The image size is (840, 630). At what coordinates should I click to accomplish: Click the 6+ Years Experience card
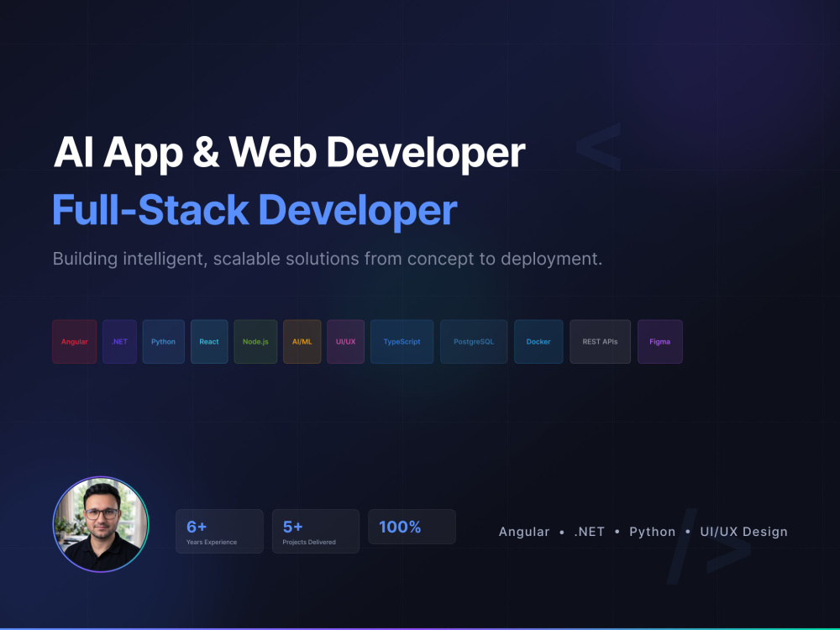coord(219,532)
